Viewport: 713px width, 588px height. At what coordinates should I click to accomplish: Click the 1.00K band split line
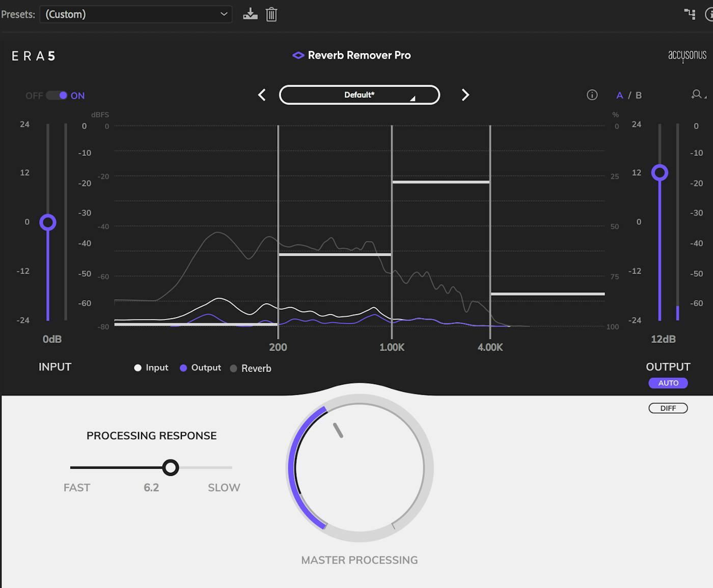click(x=392, y=232)
